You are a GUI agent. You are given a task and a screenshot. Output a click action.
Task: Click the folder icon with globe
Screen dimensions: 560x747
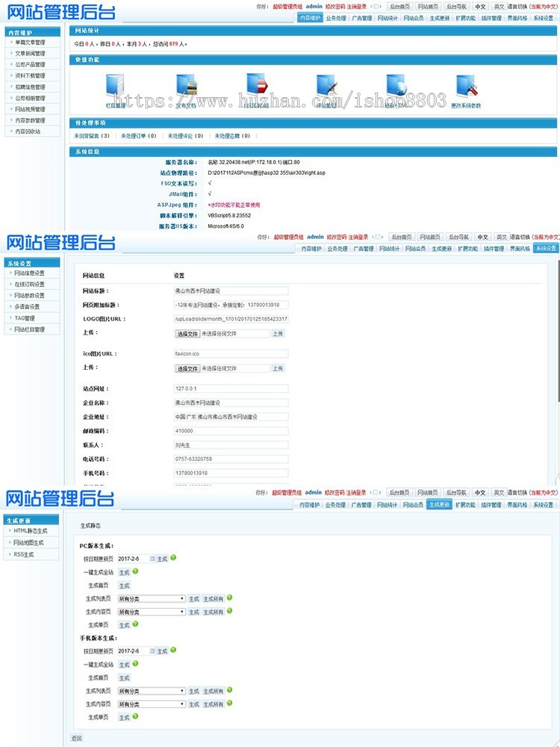(396, 86)
